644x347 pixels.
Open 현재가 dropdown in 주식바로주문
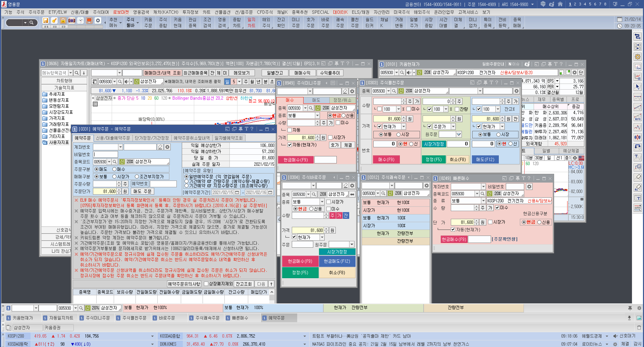pos(322,237)
